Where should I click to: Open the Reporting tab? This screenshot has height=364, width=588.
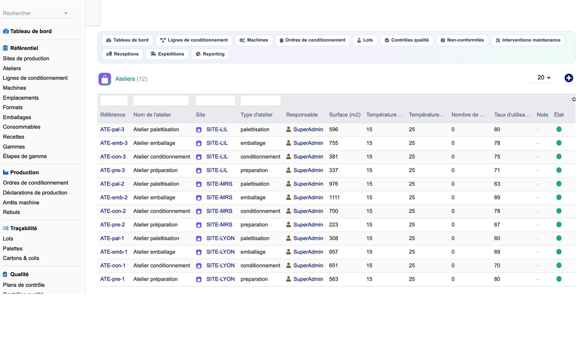(210, 54)
